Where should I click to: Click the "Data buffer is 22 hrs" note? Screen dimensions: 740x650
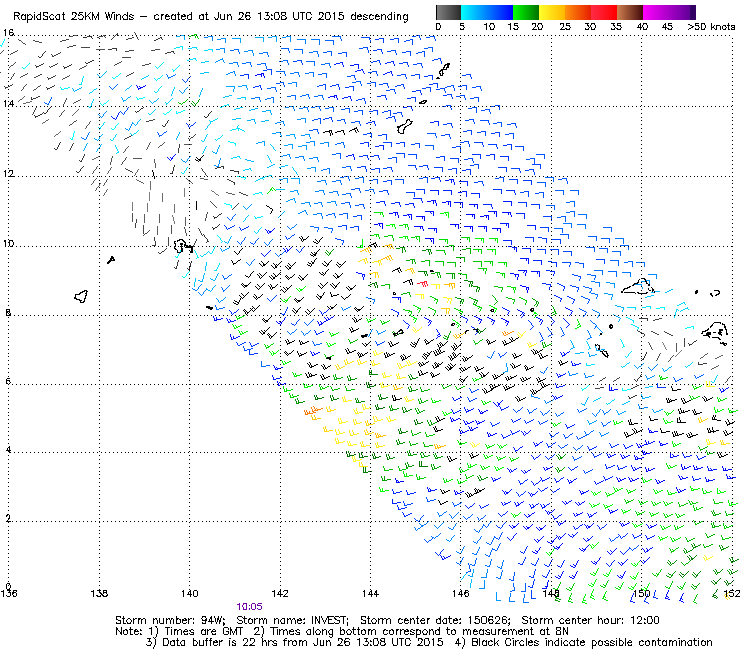click(x=220, y=643)
